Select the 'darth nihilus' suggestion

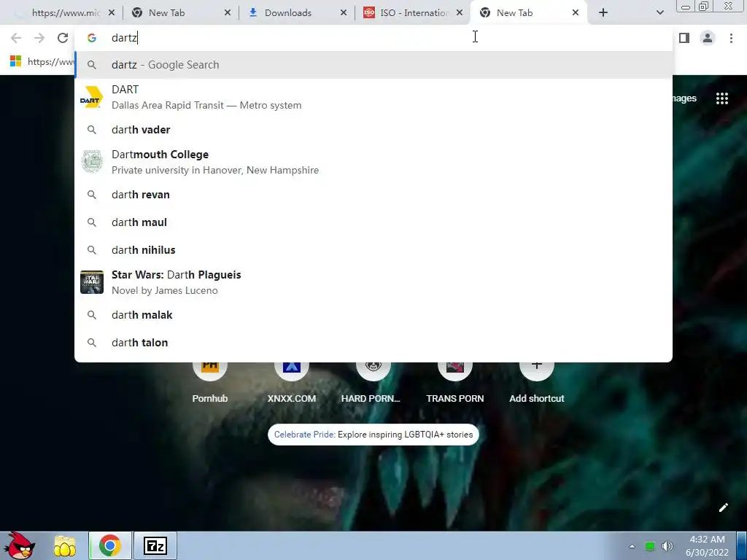373,249
